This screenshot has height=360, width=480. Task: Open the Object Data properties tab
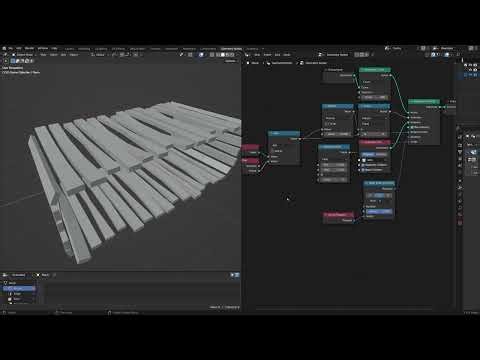tap(460, 215)
